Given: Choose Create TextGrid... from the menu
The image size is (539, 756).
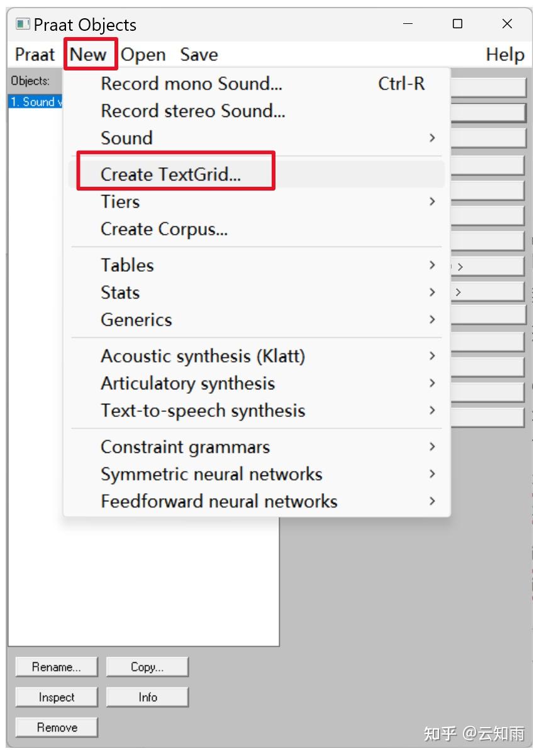Looking at the screenshot, I should [170, 174].
